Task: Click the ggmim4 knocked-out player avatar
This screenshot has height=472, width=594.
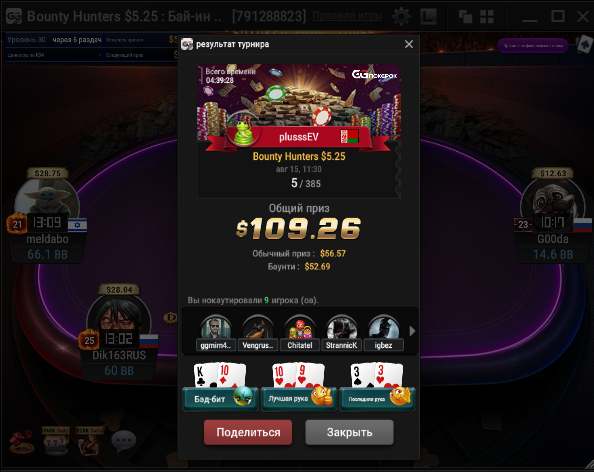Action: pyautogui.click(x=216, y=328)
